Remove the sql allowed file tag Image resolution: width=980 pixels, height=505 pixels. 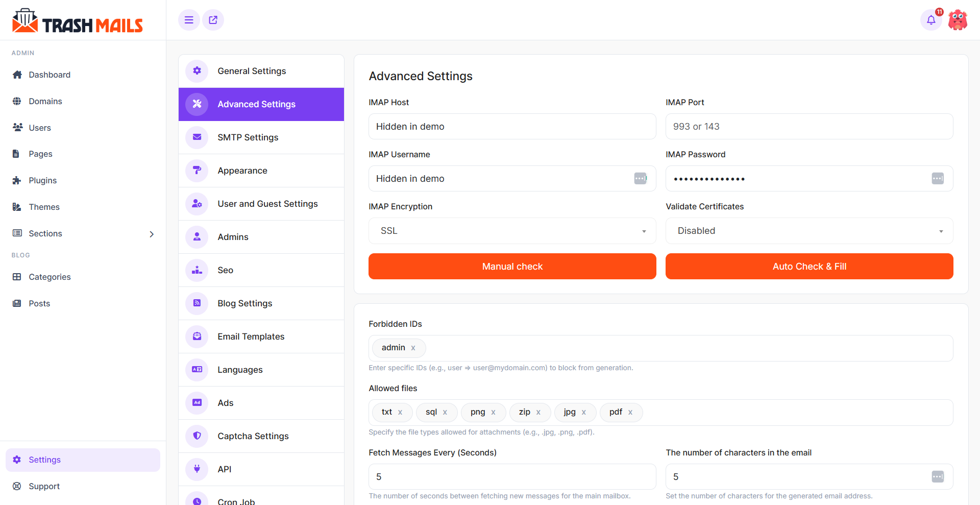click(445, 413)
